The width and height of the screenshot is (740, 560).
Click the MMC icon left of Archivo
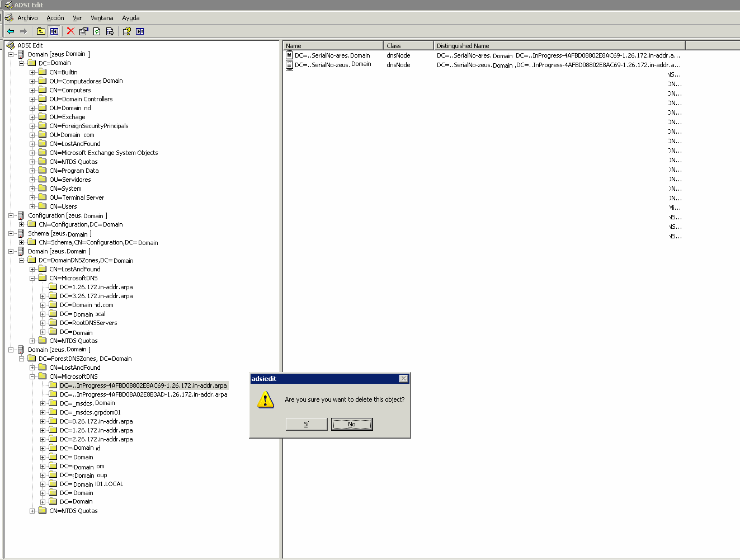tap(9, 18)
